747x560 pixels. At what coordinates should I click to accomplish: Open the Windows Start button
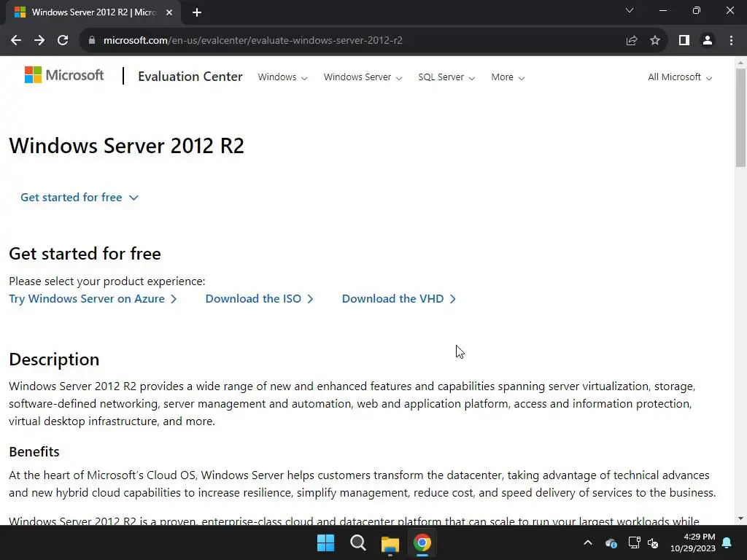click(326, 542)
